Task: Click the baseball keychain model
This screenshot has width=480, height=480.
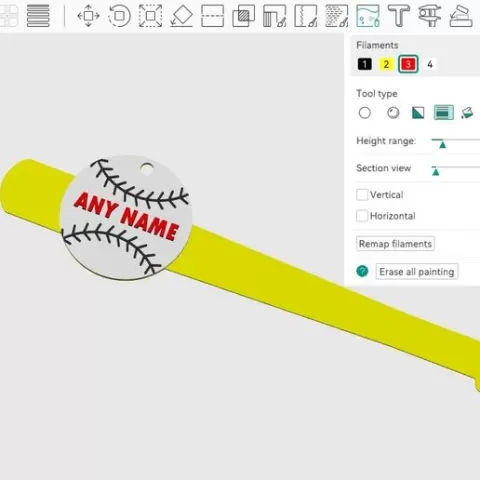Action: [126, 217]
